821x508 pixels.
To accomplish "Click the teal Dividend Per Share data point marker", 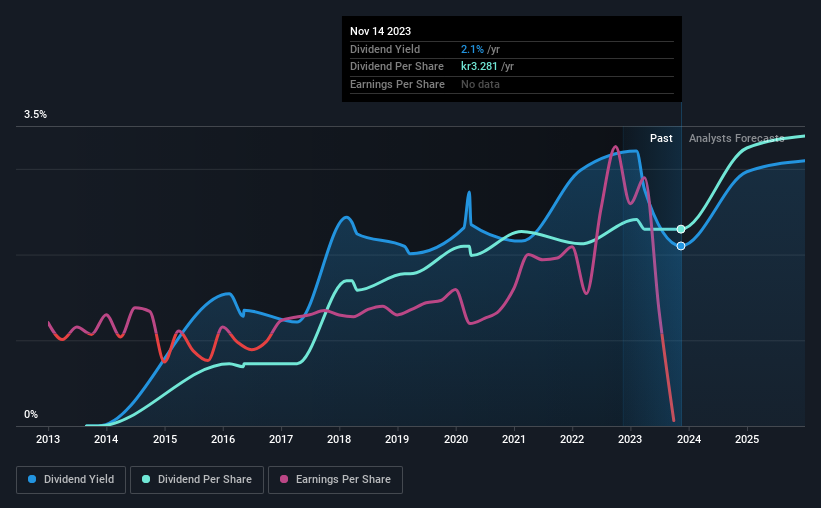I will point(681,229).
